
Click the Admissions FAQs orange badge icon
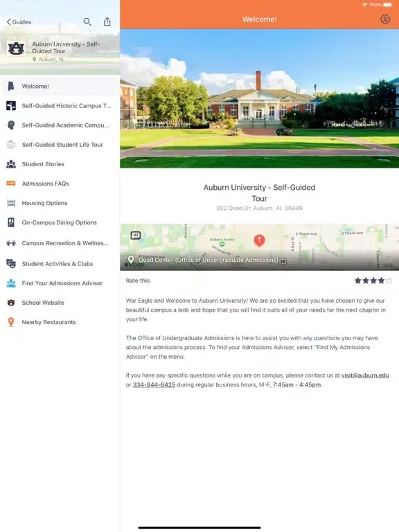[11, 184]
